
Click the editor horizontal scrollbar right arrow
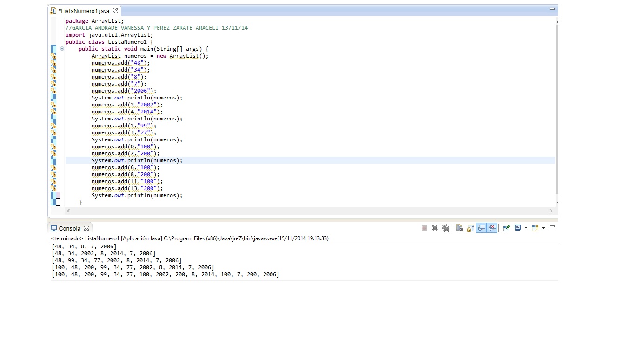tap(551, 211)
